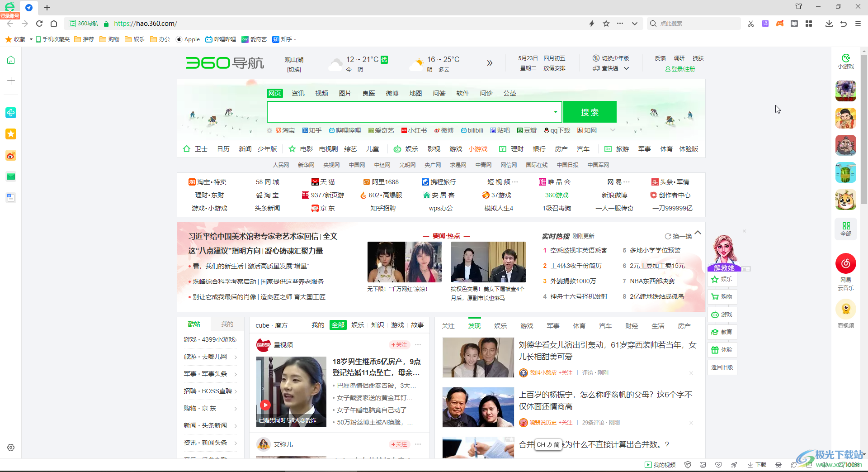Open sidebar settings gear icon

point(11,448)
